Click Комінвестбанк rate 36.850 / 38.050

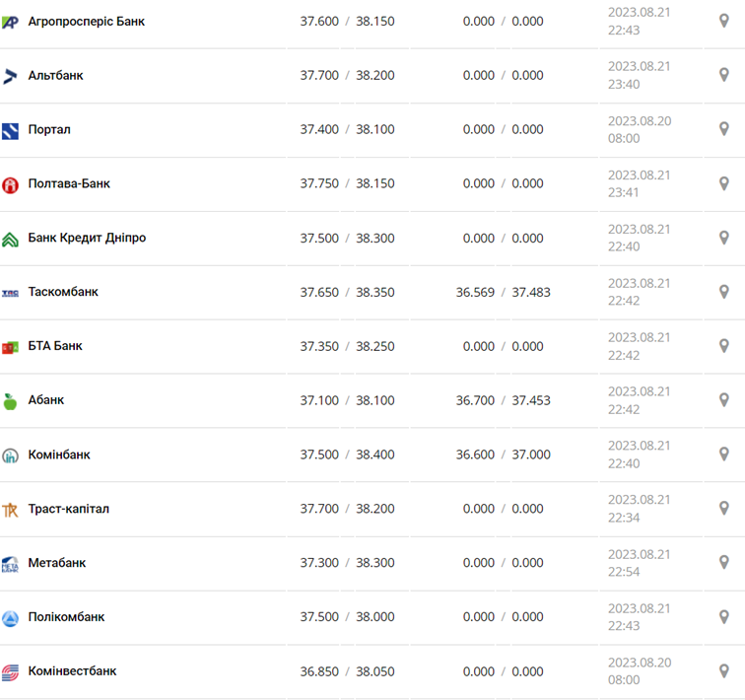click(347, 671)
